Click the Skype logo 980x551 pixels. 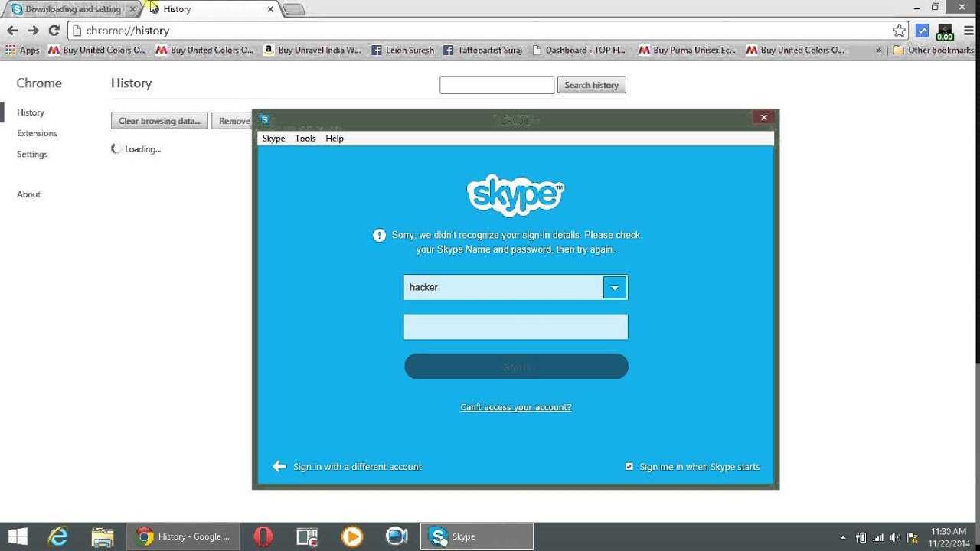[x=515, y=197]
